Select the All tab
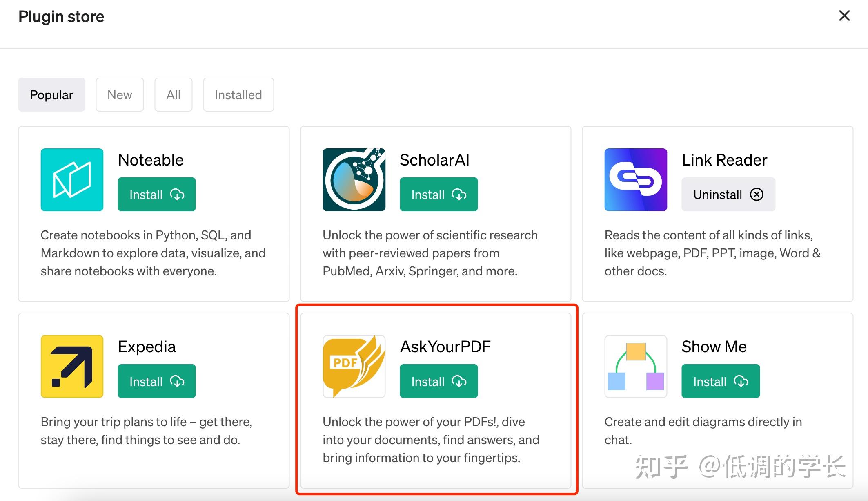The width and height of the screenshot is (868, 501). pyautogui.click(x=173, y=94)
